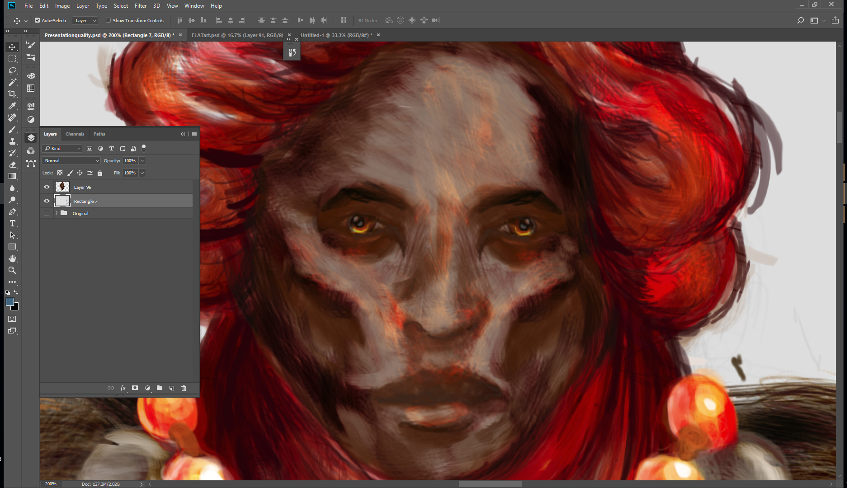Open the Filter menu
Image resolution: width=868 pixels, height=488 pixels.
point(140,6)
